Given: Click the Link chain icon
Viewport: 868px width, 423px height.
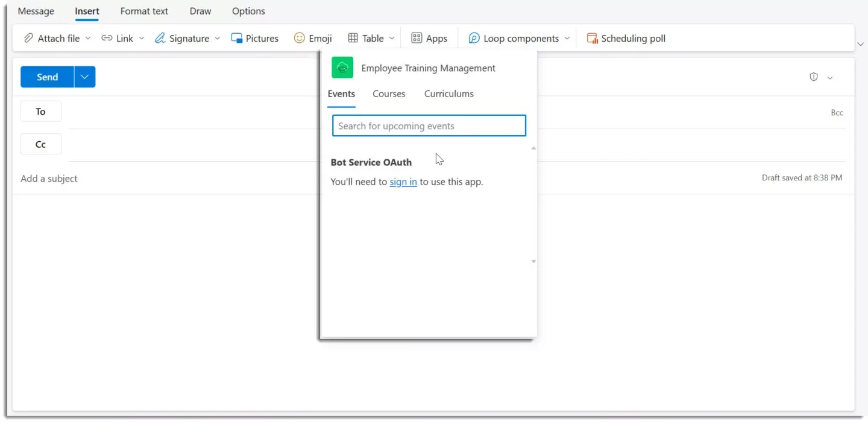Looking at the screenshot, I should click(x=107, y=38).
